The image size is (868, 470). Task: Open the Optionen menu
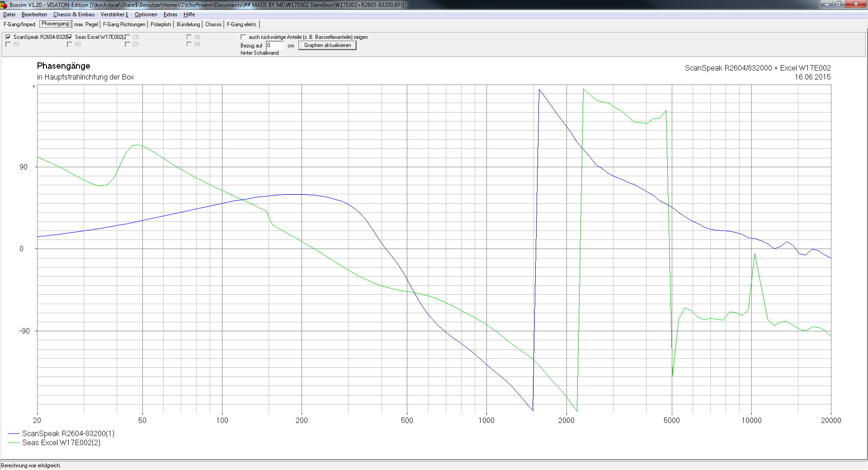(146, 14)
